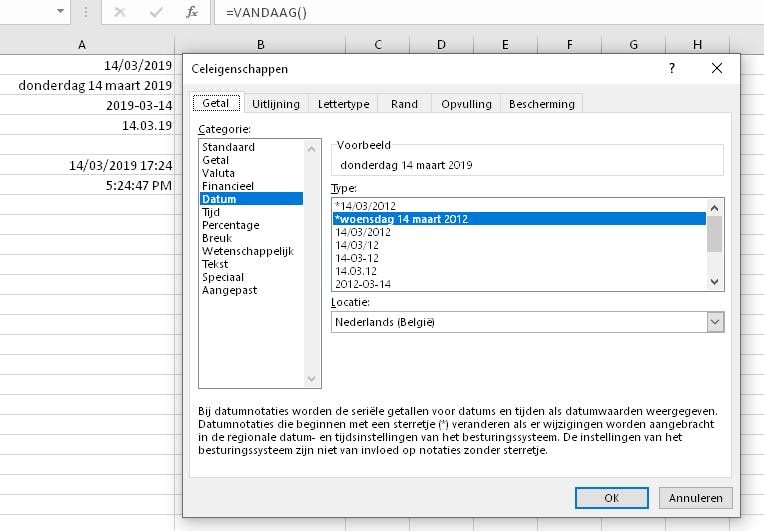
Task: Close the Celeigenschappen dialog
Action: [x=717, y=68]
